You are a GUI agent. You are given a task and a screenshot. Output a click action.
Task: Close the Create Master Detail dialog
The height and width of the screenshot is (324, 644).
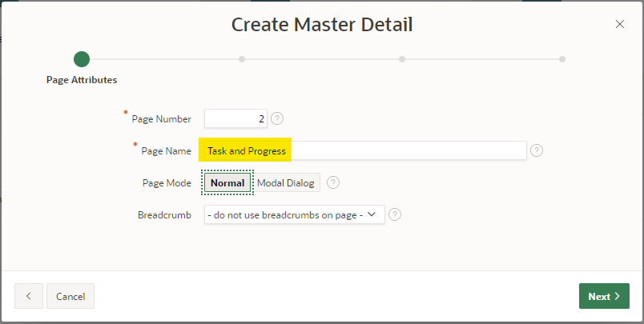[x=619, y=24]
